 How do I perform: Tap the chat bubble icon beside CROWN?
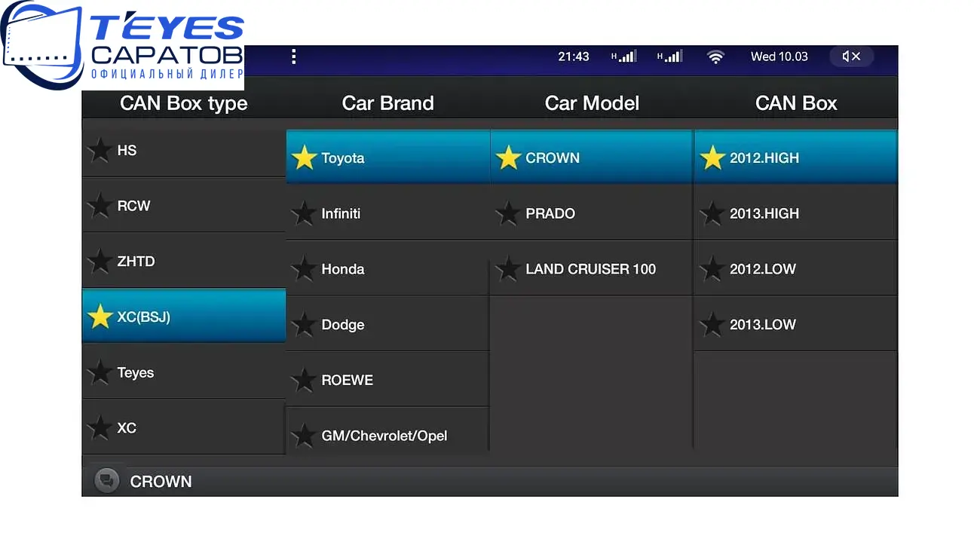[107, 481]
